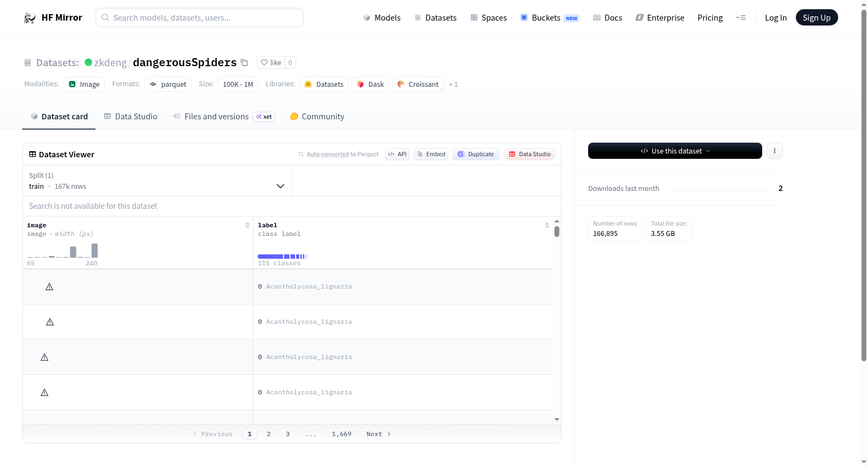Image resolution: width=868 pixels, height=467 pixels.
Task: Click warning icon in first data row
Action: point(49,286)
